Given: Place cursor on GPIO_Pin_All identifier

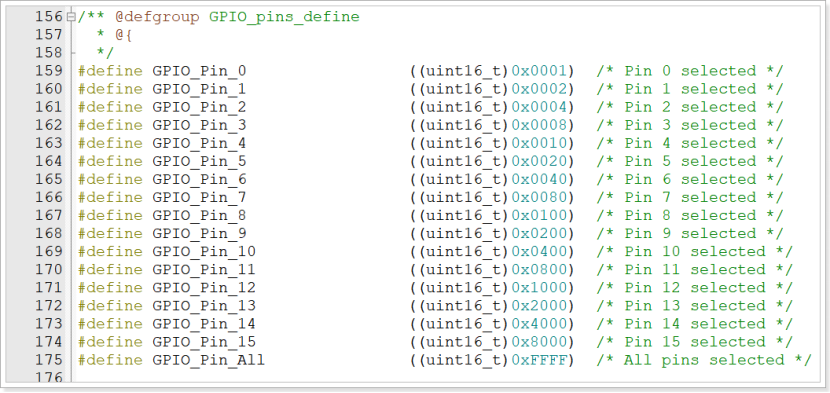Looking at the screenshot, I should (209, 360).
